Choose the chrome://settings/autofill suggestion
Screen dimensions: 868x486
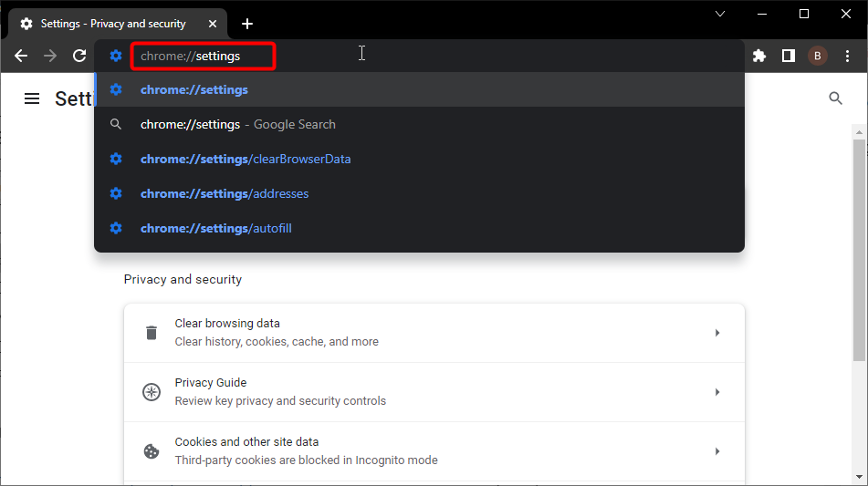click(420, 228)
